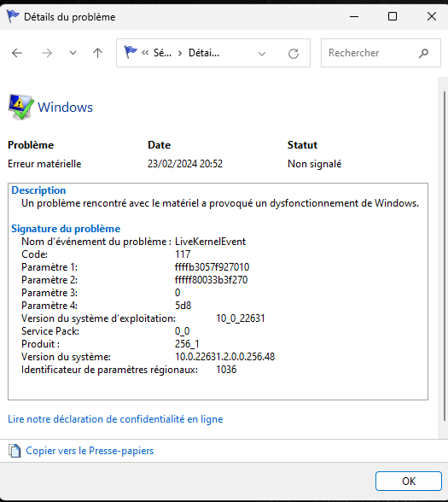
Task: Click the vertical scrollbar thumb
Action: [445, 256]
